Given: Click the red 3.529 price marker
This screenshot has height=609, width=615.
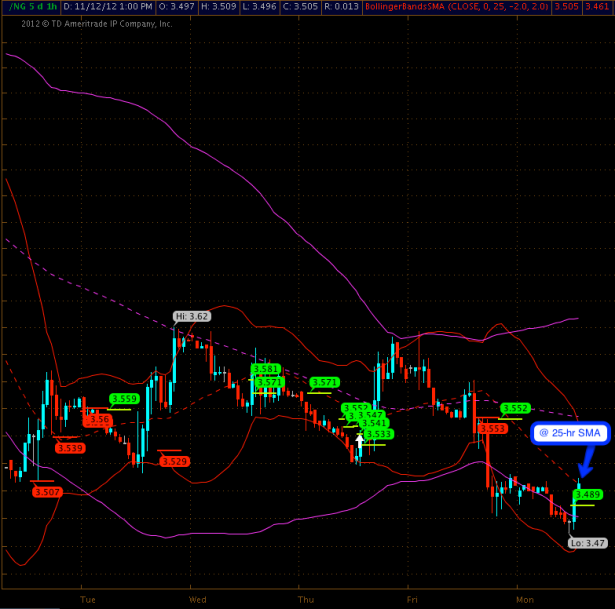Looking at the screenshot, I should pyautogui.click(x=174, y=461).
